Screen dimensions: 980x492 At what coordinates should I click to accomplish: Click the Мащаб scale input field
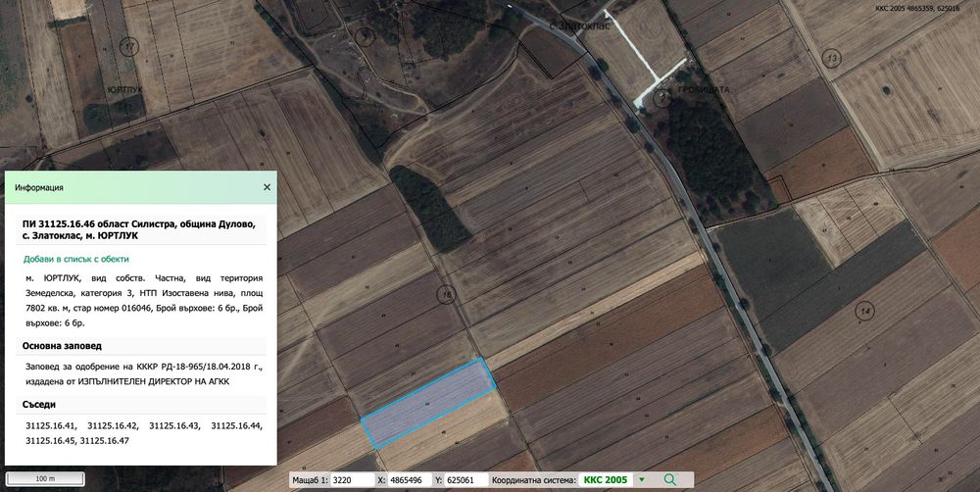coord(351,480)
